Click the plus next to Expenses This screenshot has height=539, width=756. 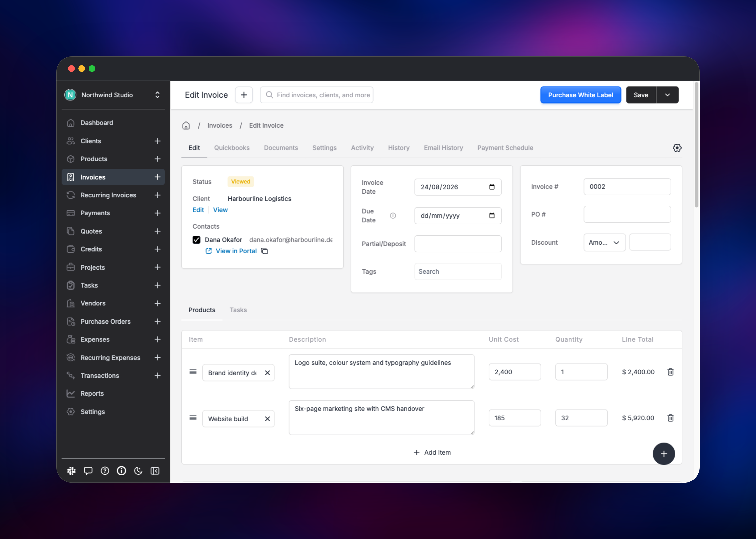pyautogui.click(x=157, y=340)
